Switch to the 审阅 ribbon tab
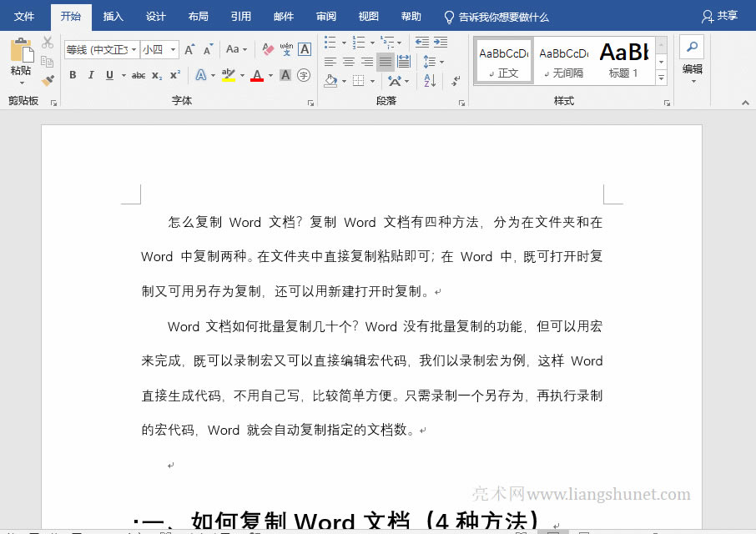The image size is (756, 534). click(326, 16)
